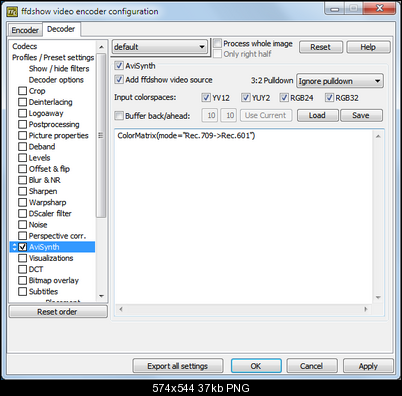Switch to the Encoder tab
This screenshot has height=396, width=402.
pos(25,30)
